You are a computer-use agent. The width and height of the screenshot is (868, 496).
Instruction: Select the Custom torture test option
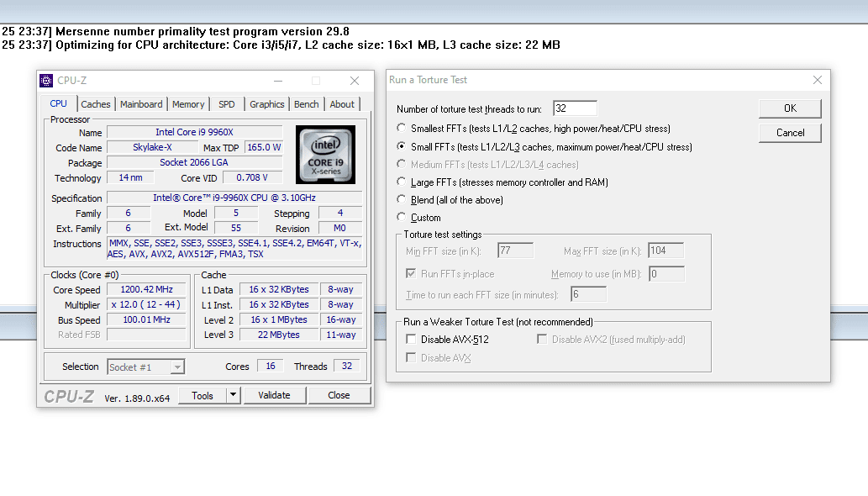coord(402,217)
